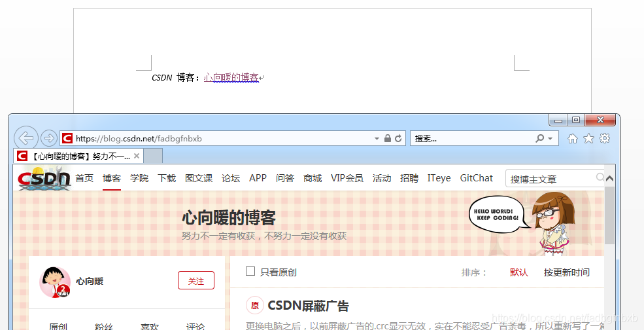644x330 pixels.
Task: Open 招聘 in CSDN navigation
Action: pyautogui.click(x=409, y=178)
